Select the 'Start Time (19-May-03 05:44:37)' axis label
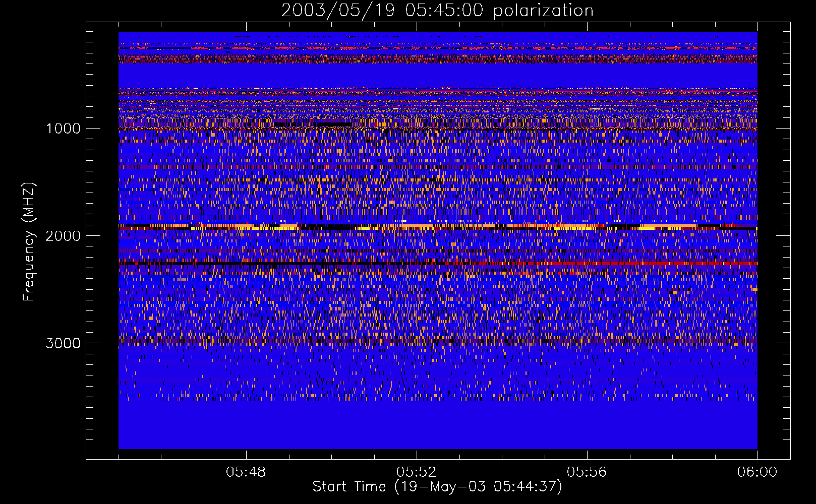Image resolution: width=816 pixels, height=504 pixels. (x=437, y=486)
